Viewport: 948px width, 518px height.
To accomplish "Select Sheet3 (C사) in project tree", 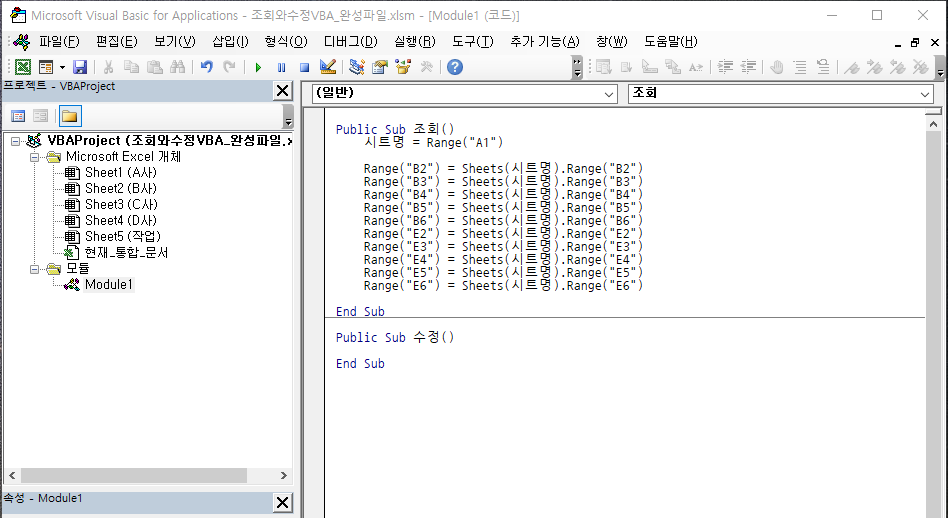I will tap(121, 204).
